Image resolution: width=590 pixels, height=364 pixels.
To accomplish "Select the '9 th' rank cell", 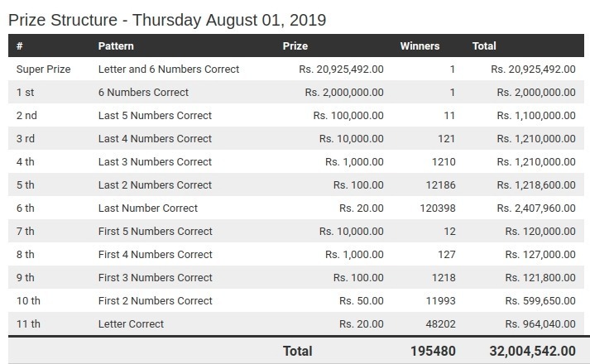I will 26,278.
